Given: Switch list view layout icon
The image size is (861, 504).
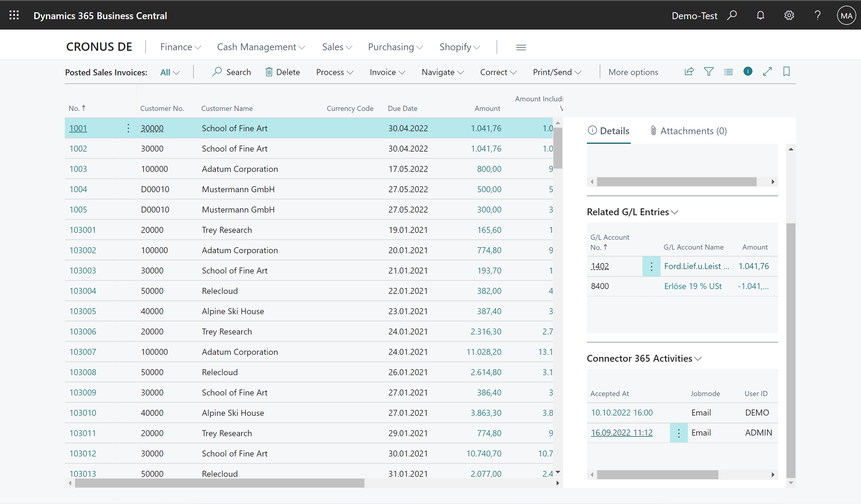Looking at the screenshot, I should [x=728, y=72].
